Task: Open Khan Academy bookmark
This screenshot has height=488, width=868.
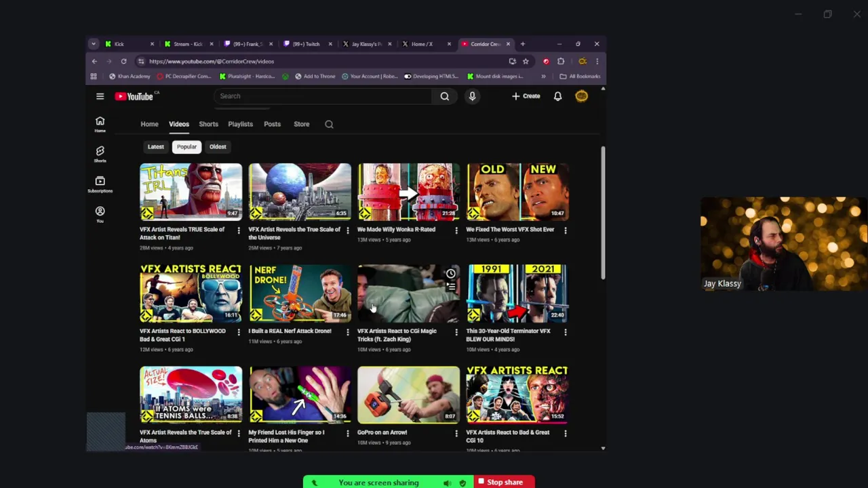Action: coord(128,76)
